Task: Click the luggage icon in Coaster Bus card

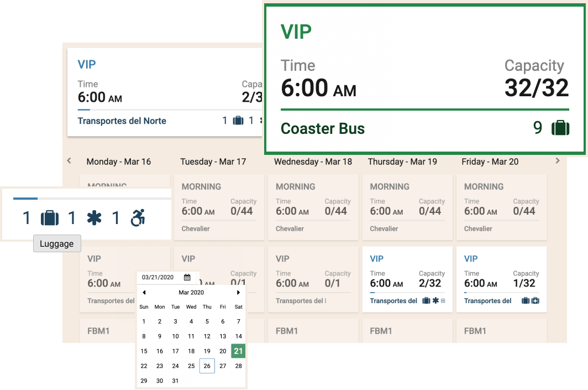Action: click(x=560, y=128)
